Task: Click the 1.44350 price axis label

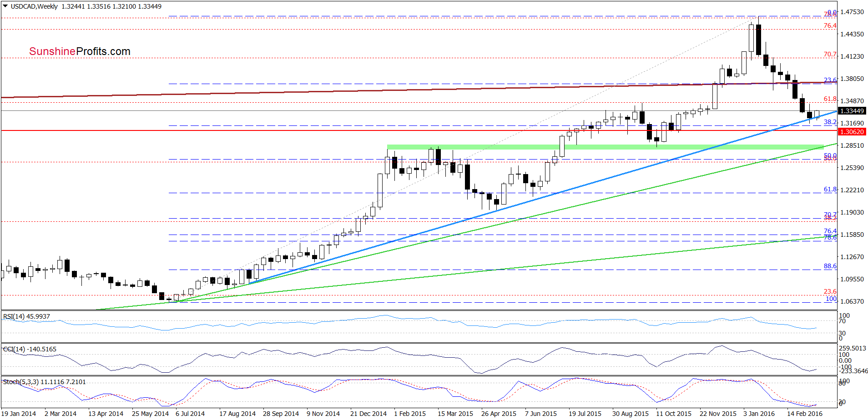Action: coord(852,34)
